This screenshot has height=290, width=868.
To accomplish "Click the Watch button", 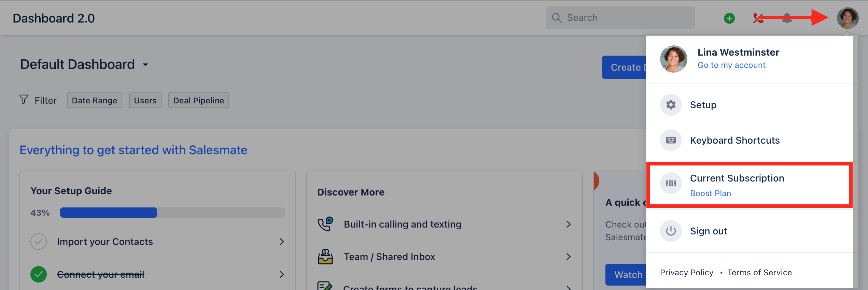I will 626,275.
